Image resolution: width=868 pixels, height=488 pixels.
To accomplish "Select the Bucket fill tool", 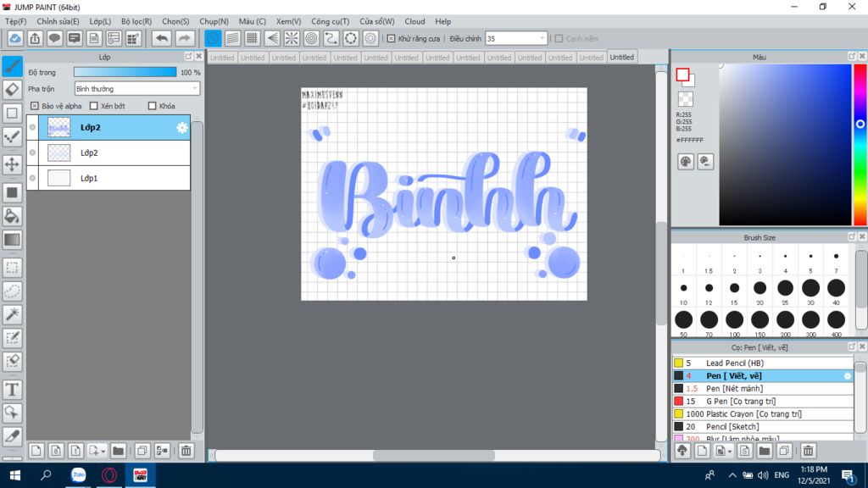I will pos(12,216).
